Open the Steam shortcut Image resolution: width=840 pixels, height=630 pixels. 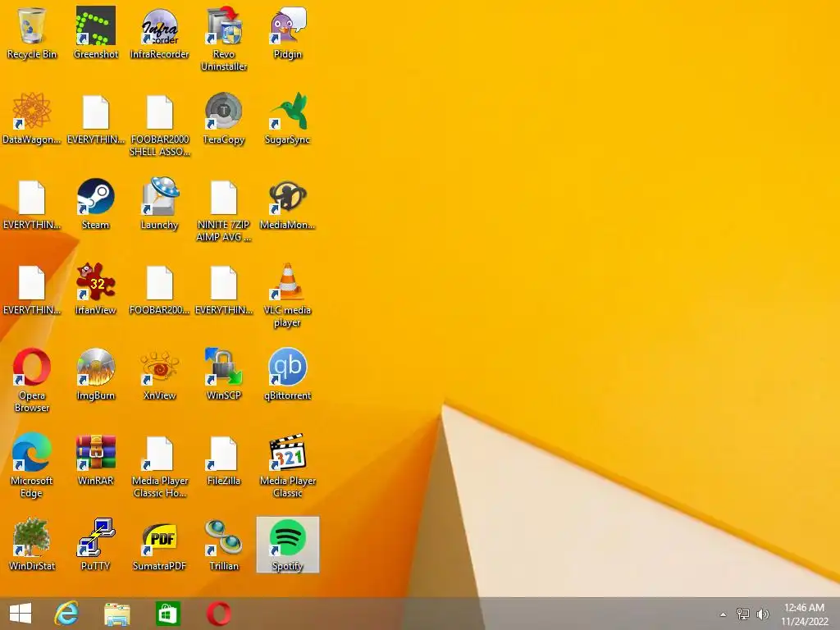point(95,203)
